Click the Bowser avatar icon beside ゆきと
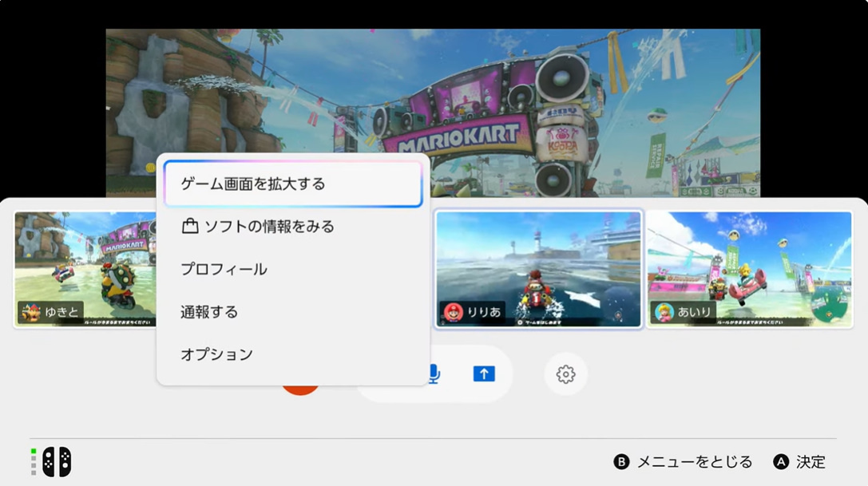Image resolution: width=868 pixels, height=486 pixels. (x=30, y=312)
